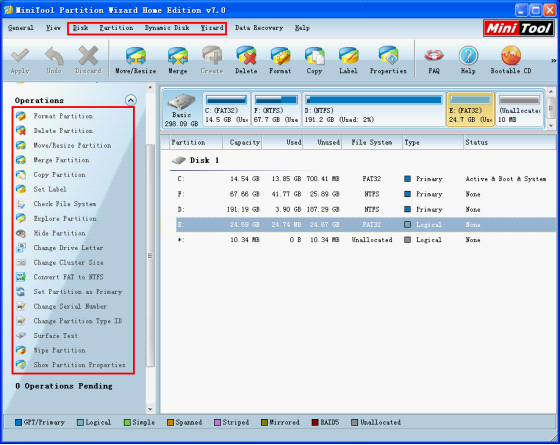560x445 pixels.
Task: Choose Change Drive Letter operation
Action: click(68, 248)
